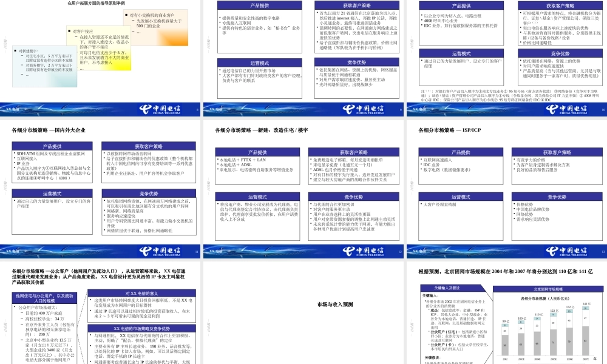Select 获取客户策略 header on 国内外大企业 slide

(x=149, y=146)
